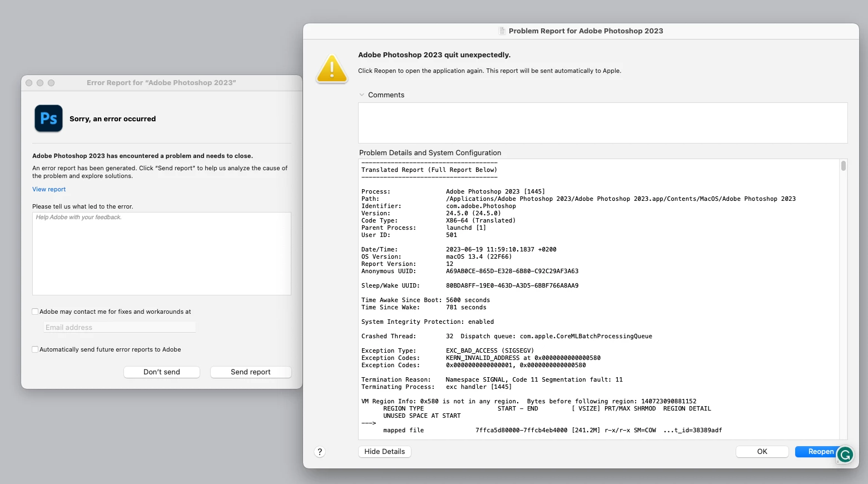Screen dimensions: 868x484
Task: Click the green Grammarly icon
Action: pos(845,455)
